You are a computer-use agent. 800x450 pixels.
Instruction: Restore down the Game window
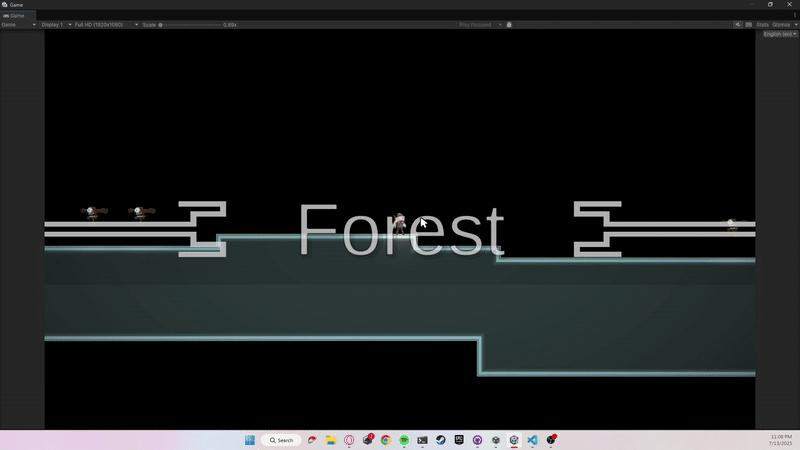770,5
